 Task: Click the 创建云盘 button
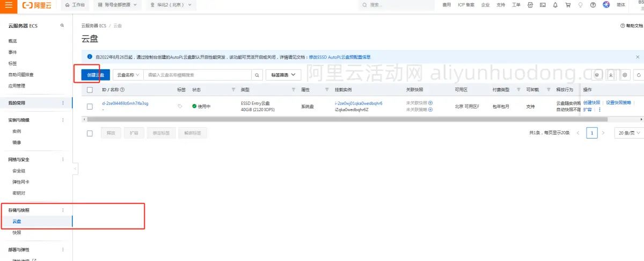point(96,75)
